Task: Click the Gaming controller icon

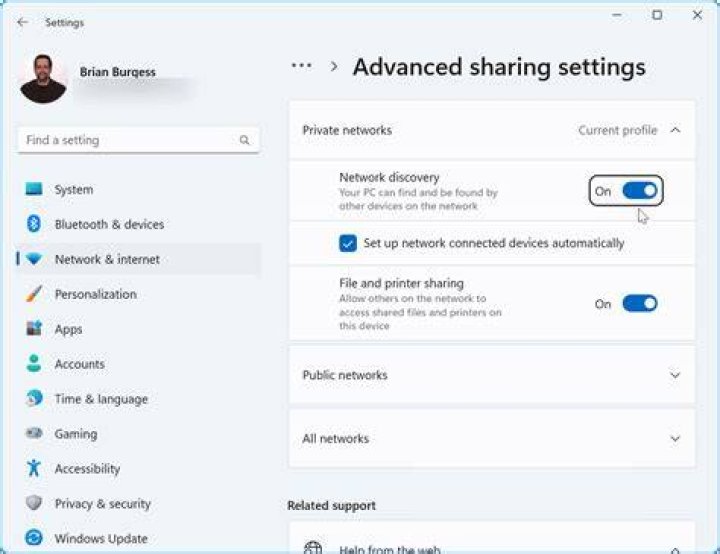Action: [34, 433]
